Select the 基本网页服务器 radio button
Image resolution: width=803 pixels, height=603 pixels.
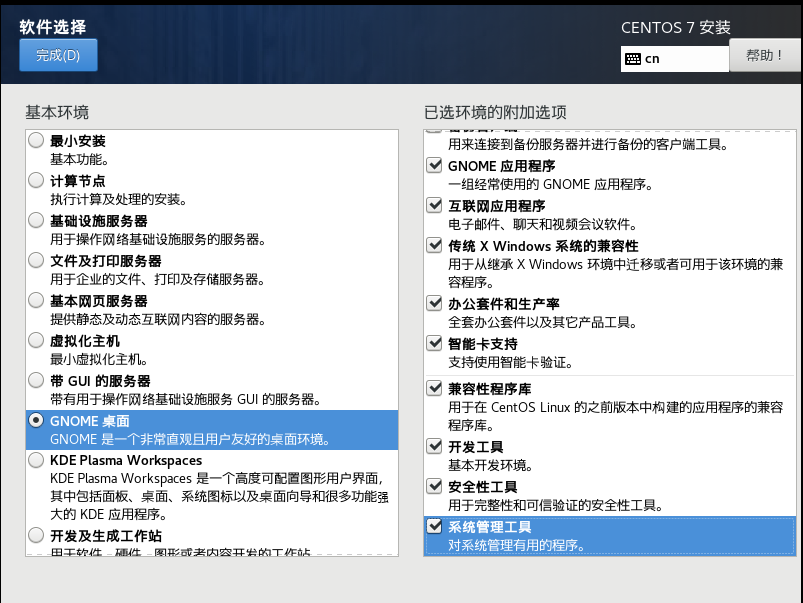[x=36, y=300]
